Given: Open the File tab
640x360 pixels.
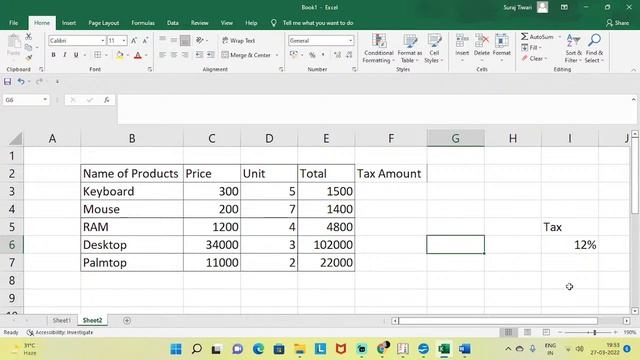Looking at the screenshot, I should [x=13, y=23].
